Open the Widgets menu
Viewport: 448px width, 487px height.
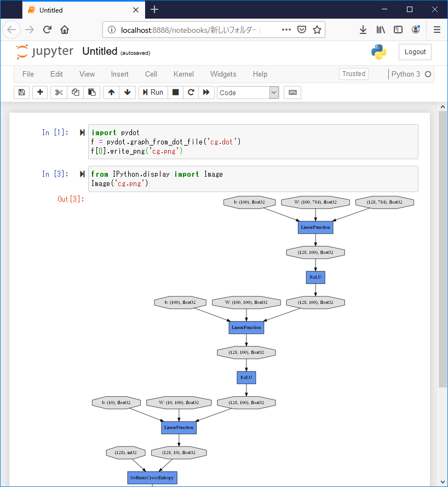click(x=223, y=74)
